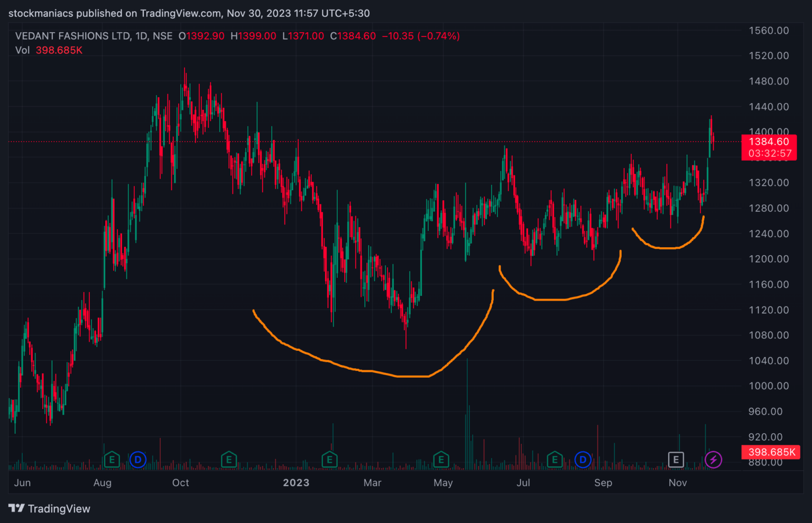Image resolution: width=812 pixels, height=523 pixels.
Task: Click the red 1384.60 price label
Action: 769,142
